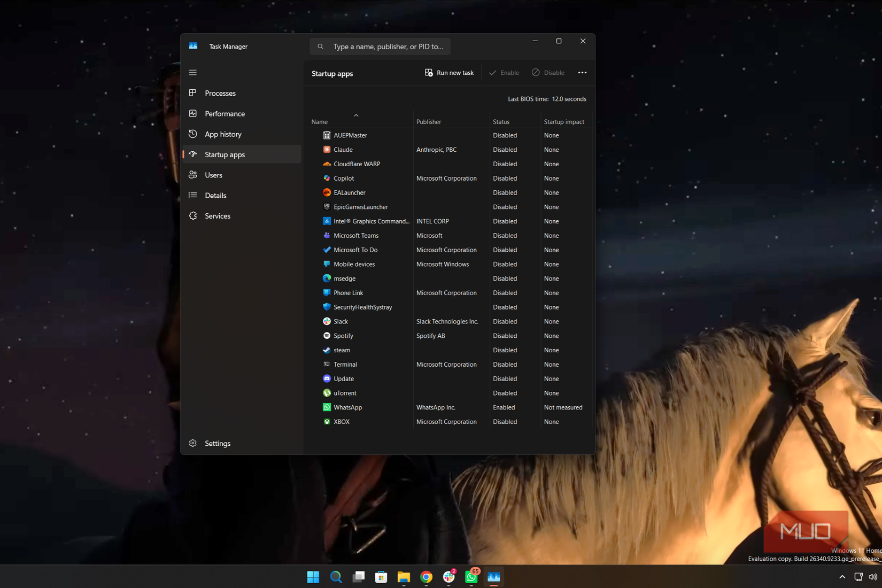Open taskbar Search
Screen dimensions: 882x588
point(336,577)
